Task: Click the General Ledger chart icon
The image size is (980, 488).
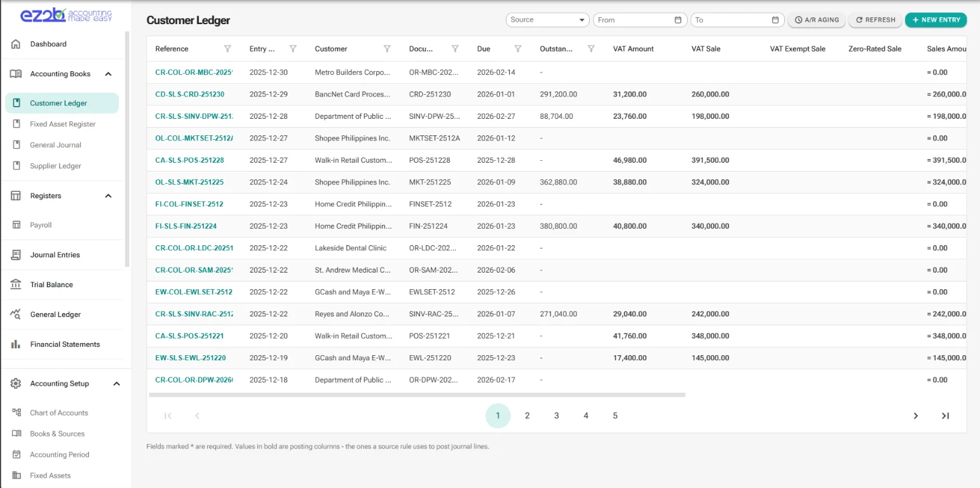Action: pos(16,315)
